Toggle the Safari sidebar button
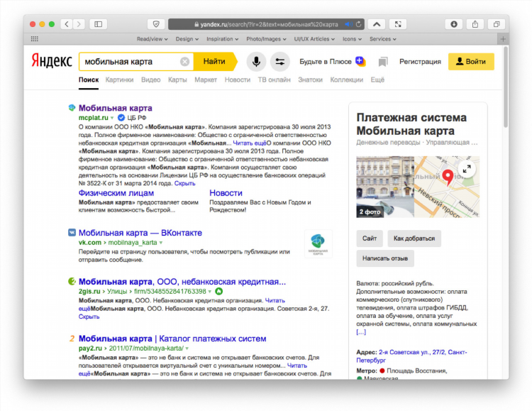The height and width of the screenshot is (411, 532). coord(99,24)
